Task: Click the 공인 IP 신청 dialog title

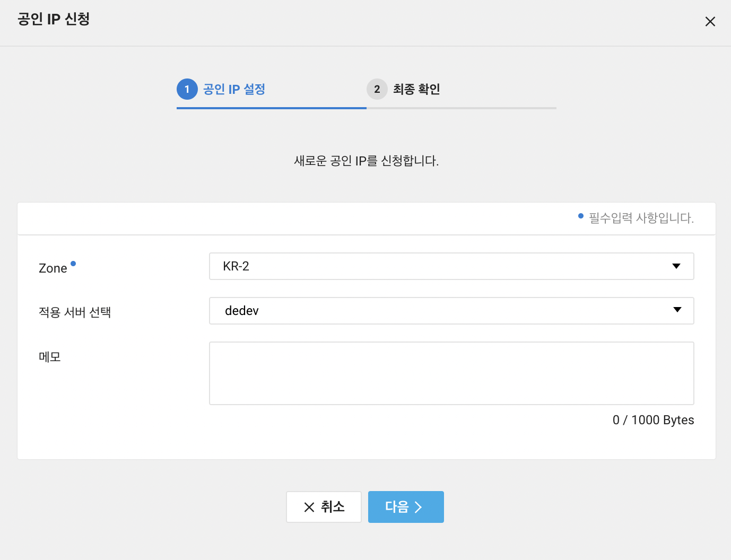Action: click(x=54, y=19)
